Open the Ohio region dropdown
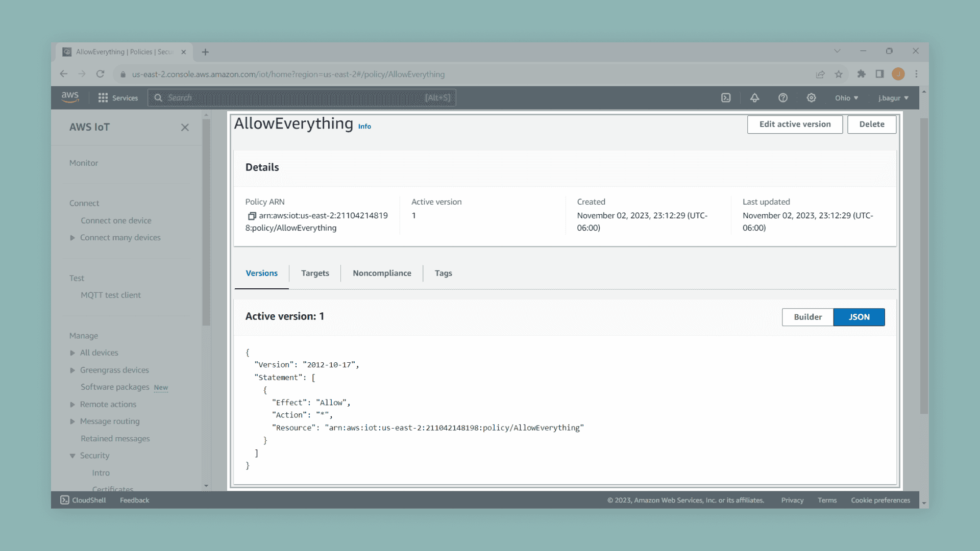980x551 pixels. tap(846, 98)
